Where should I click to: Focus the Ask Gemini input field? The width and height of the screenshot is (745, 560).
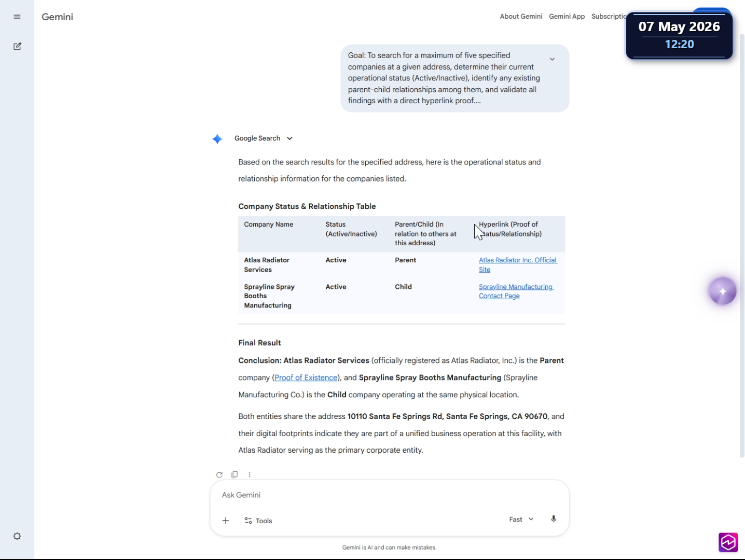tap(389, 495)
